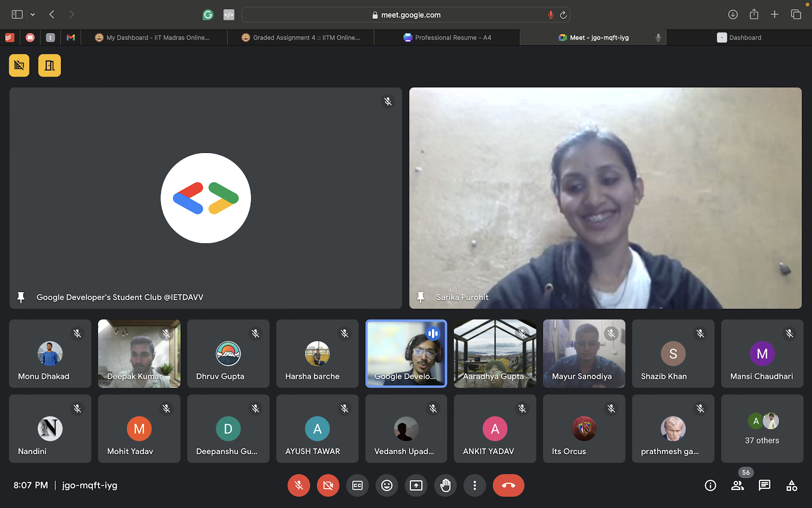Select the Mayur Sanodiya tile

[x=584, y=354]
